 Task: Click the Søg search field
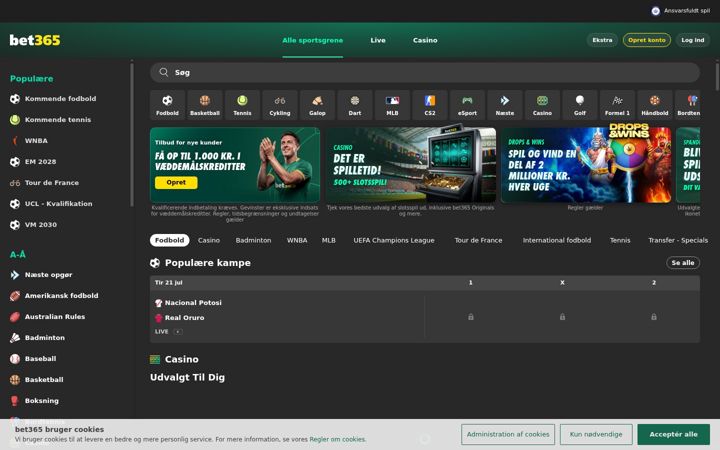[x=425, y=73]
